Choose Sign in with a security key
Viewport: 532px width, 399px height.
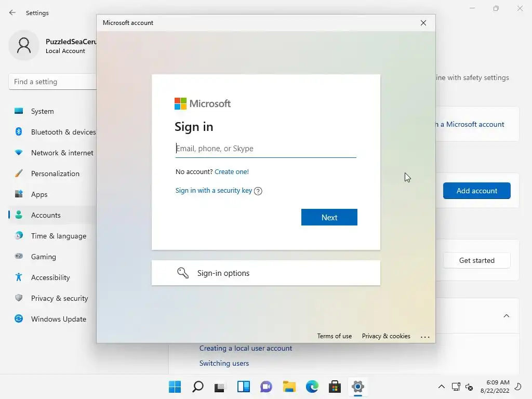pos(214,190)
